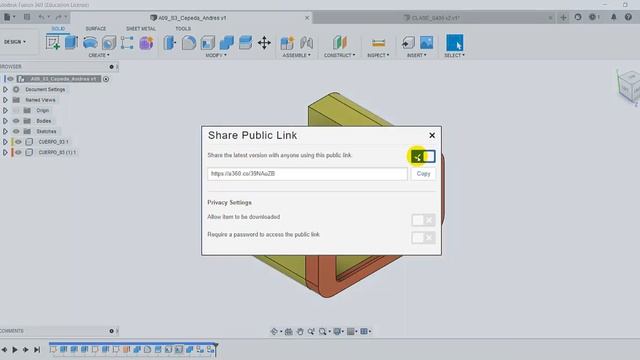
Task: Activate the Select cursor tool
Action: [454, 42]
